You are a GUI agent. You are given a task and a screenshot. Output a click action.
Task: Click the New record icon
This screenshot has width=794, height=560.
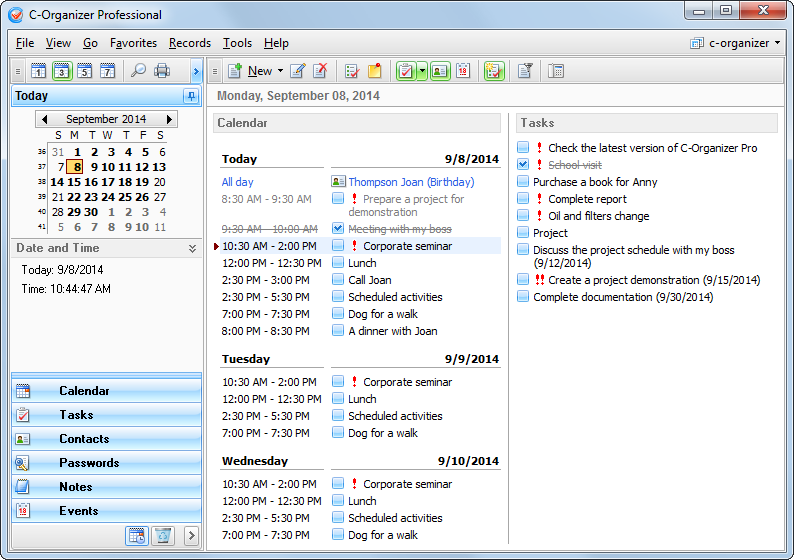click(234, 71)
